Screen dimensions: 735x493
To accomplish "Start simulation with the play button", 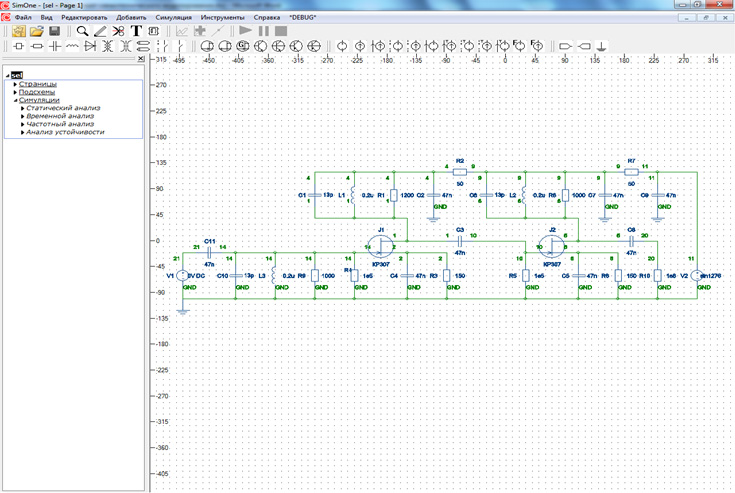I will coord(245,31).
